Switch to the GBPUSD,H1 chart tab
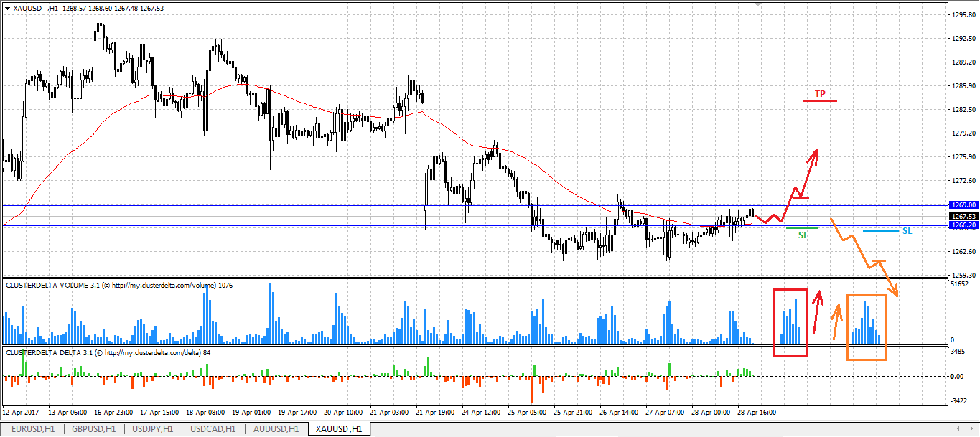 [x=93, y=429]
